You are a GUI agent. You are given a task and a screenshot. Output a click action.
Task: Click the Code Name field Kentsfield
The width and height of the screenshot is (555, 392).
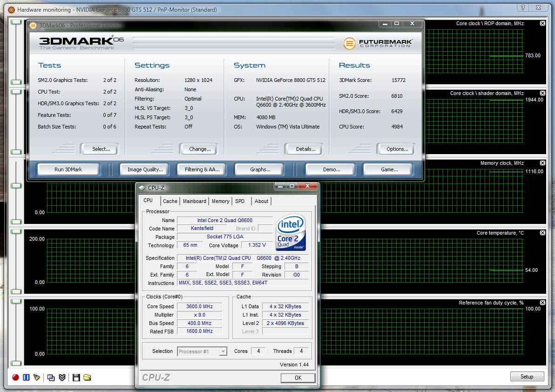pyautogui.click(x=202, y=228)
